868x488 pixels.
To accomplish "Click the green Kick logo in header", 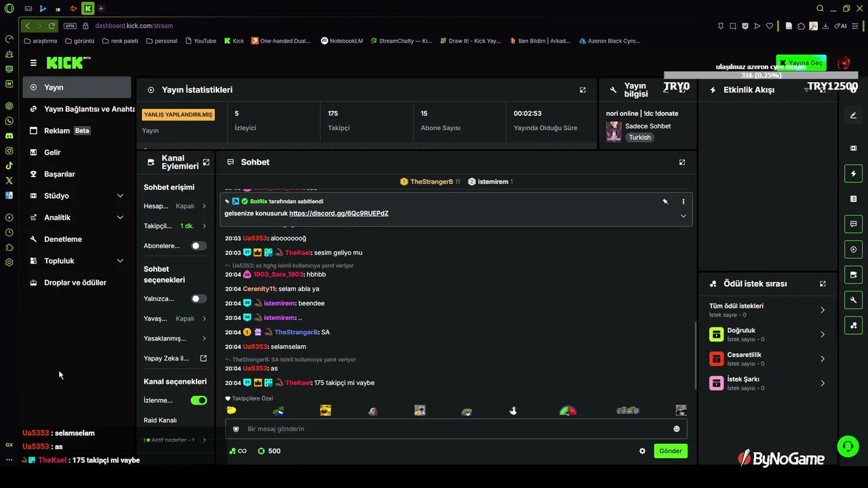I will pos(68,63).
